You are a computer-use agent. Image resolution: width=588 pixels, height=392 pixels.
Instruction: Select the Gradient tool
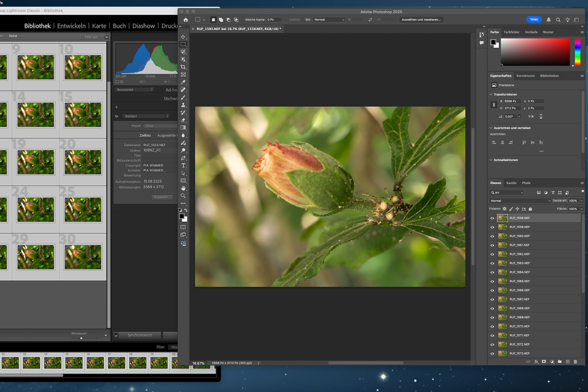[x=183, y=127]
